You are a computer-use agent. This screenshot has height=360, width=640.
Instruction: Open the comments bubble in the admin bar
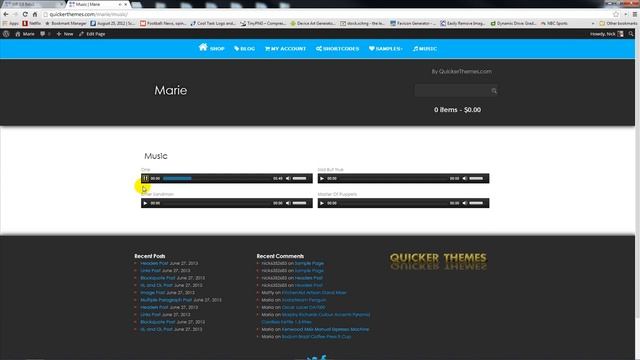tap(45, 34)
